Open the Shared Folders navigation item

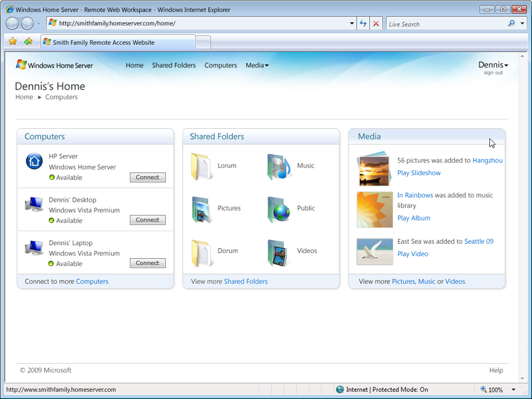pyautogui.click(x=174, y=65)
